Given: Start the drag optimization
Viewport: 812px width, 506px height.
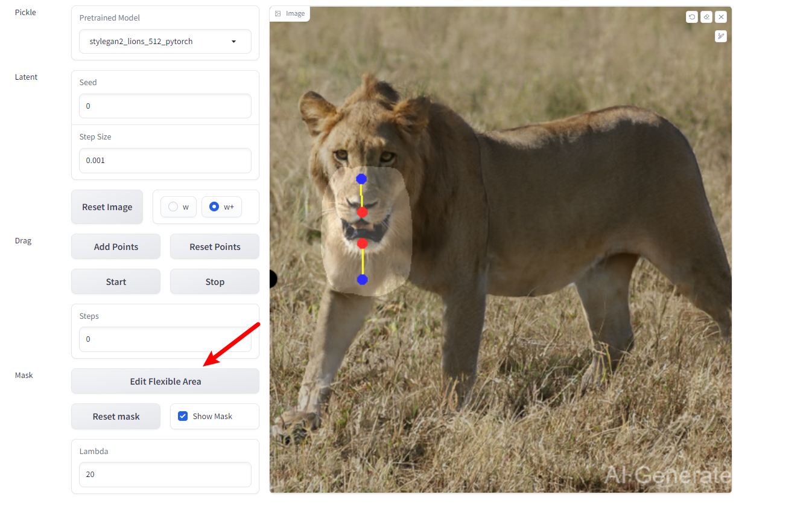Looking at the screenshot, I should click(x=116, y=281).
